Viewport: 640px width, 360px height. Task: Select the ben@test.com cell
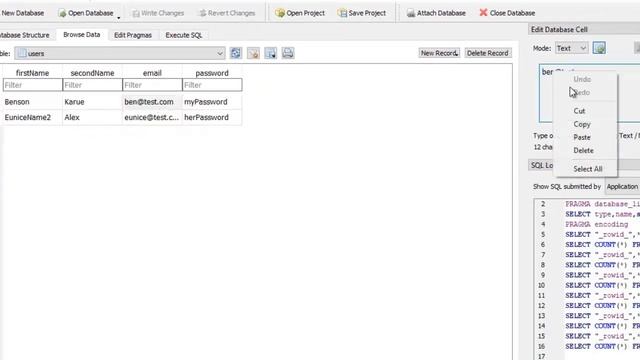coord(152,102)
